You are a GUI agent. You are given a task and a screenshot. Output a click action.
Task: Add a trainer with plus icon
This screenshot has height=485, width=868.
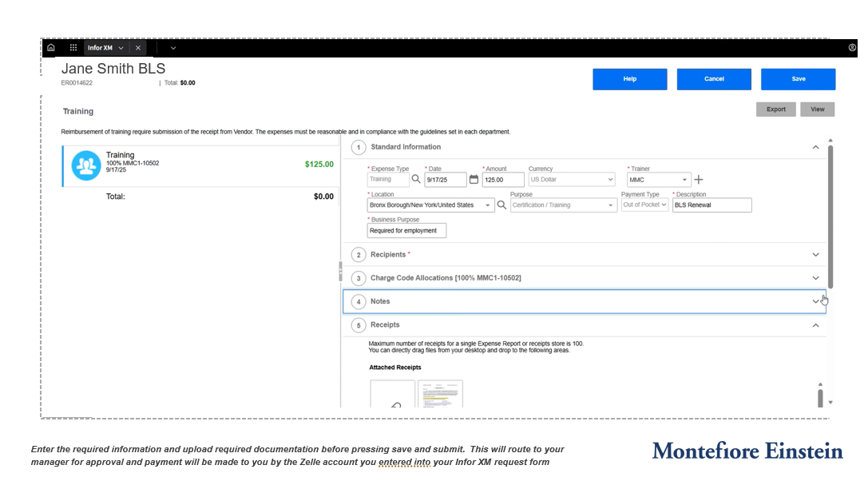coord(699,180)
